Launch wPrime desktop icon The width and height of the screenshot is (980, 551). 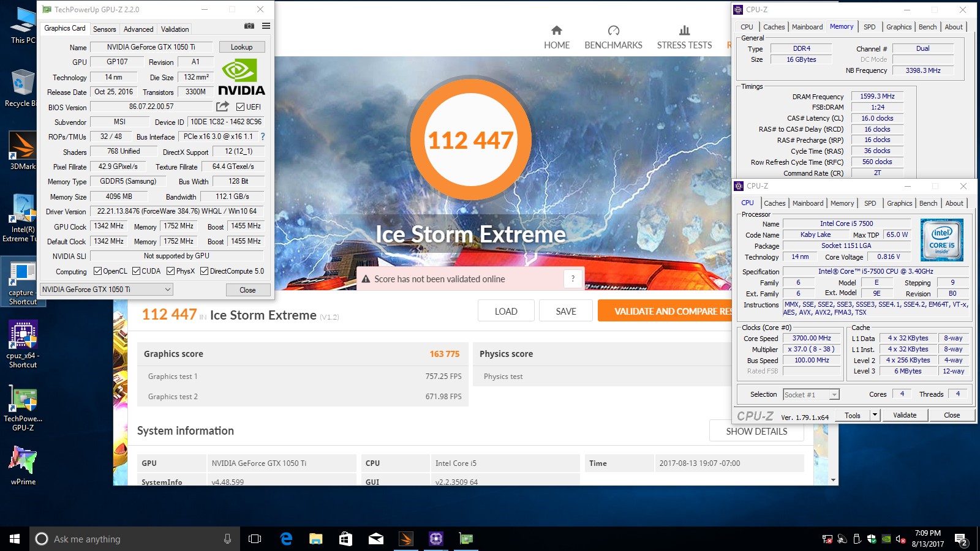point(23,465)
